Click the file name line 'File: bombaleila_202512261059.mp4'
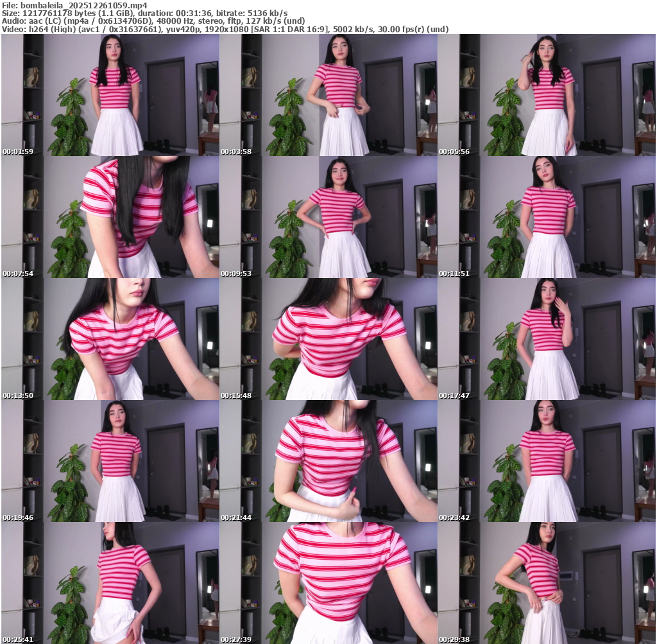 tap(74, 5)
